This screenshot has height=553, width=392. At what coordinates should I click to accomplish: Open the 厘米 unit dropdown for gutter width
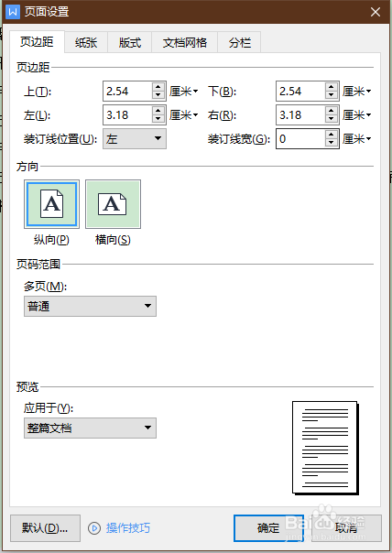[x=356, y=139]
